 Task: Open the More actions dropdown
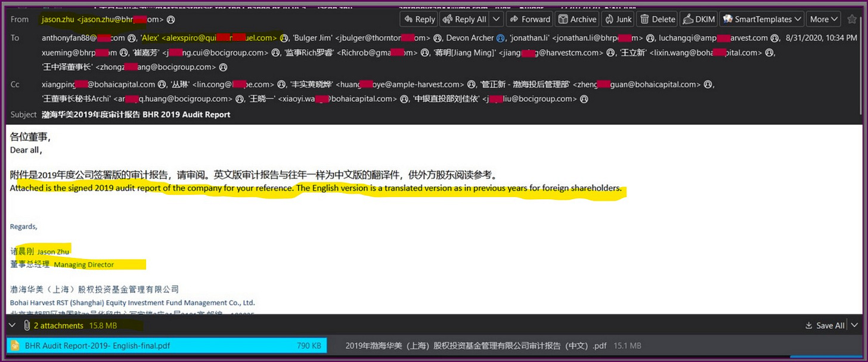click(x=824, y=19)
